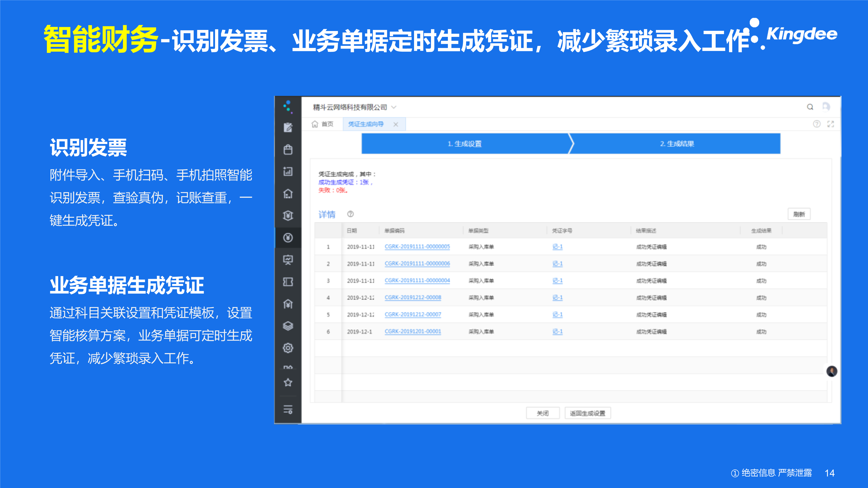Viewport: 868px width, 488px height.
Task: Go to step 1. 生成设置
Action: 465,144
